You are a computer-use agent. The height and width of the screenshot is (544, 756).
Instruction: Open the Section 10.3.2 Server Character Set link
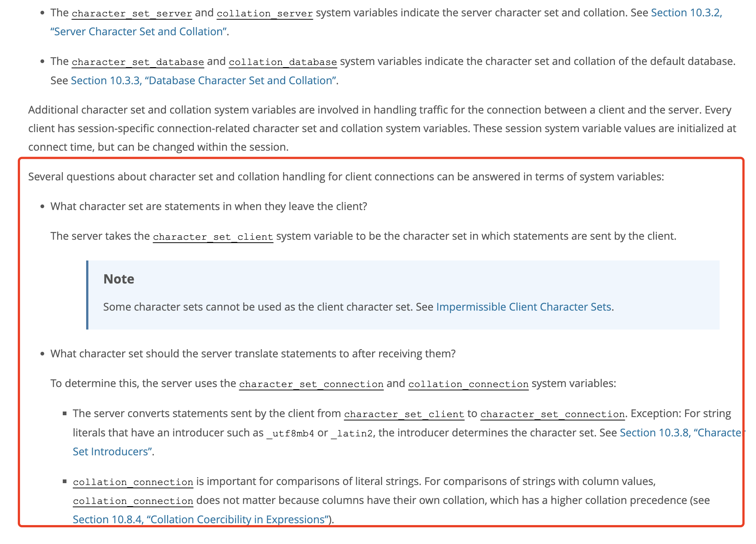686,13
